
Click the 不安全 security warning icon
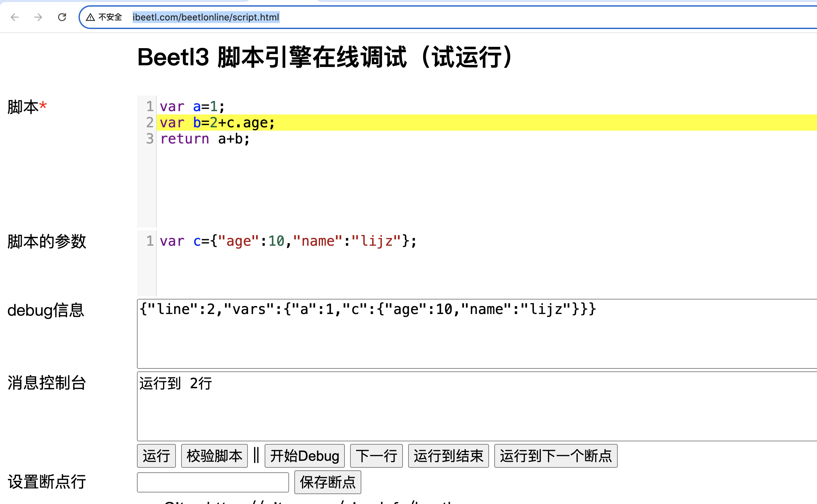91,17
